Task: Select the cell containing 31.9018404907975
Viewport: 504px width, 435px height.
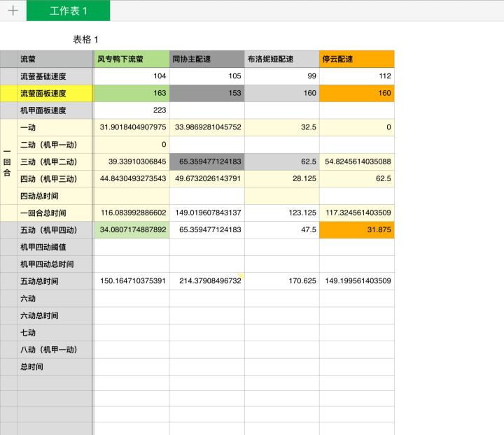Action: [132, 127]
